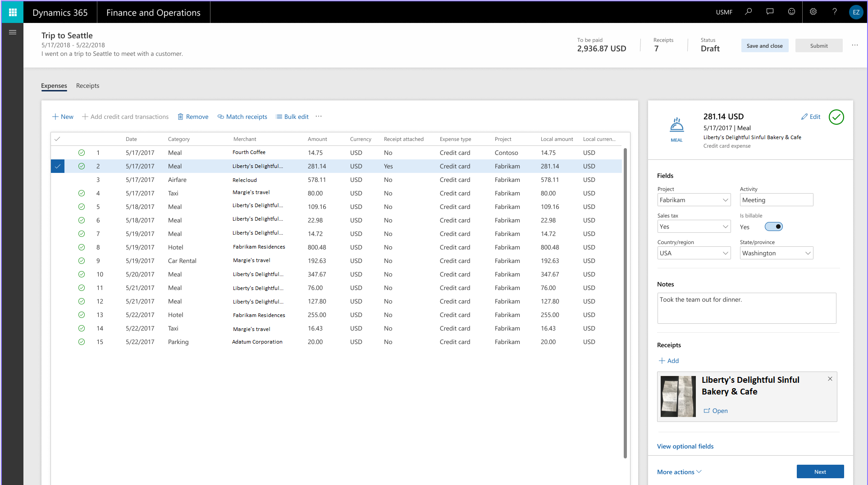
Task: Click the search icon in the top bar
Action: pyautogui.click(x=748, y=12)
